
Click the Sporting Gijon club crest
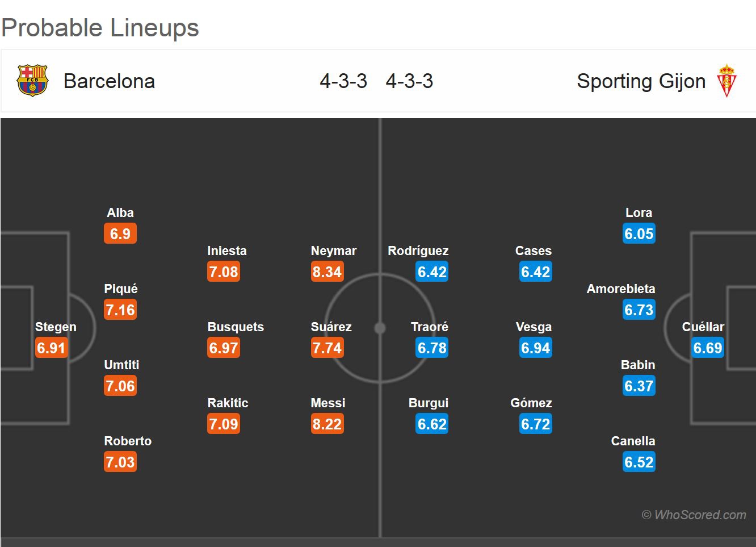coord(726,81)
